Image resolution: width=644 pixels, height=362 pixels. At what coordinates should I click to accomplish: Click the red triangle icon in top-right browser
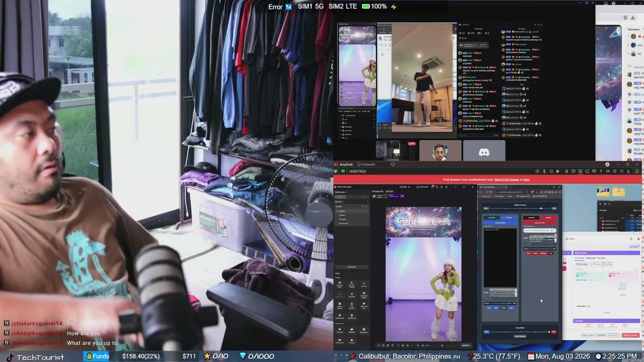pyautogui.click(x=633, y=18)
